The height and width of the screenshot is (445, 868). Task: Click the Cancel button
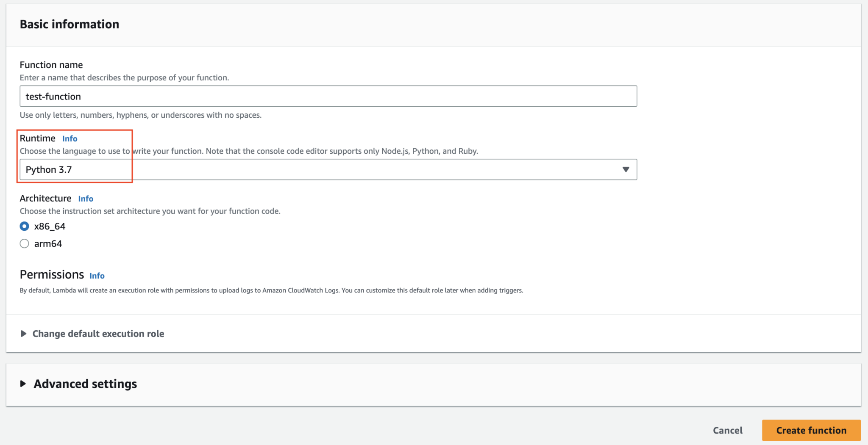coord(727,430)
